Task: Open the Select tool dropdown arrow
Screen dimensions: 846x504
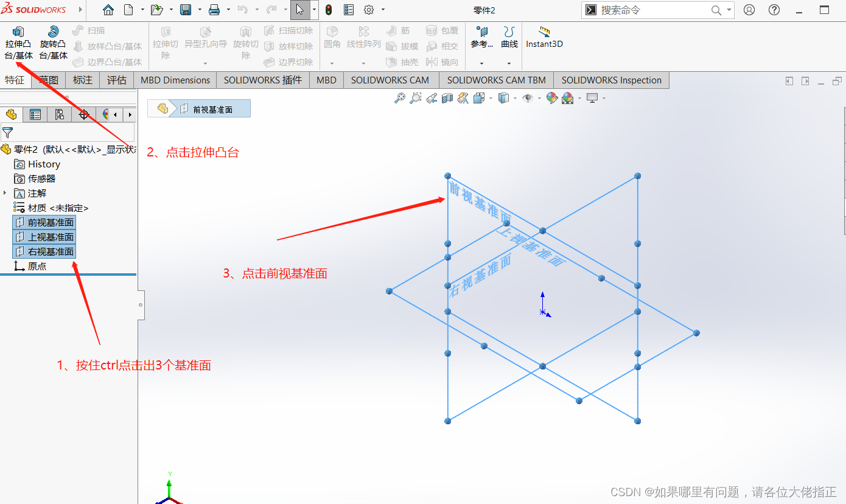Action: point(314,10)
